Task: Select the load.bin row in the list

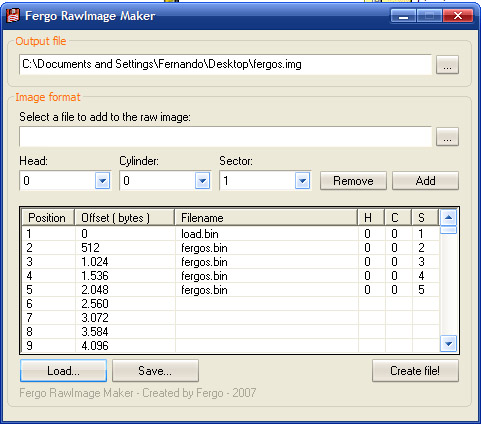Action: (x=231, y=234)
